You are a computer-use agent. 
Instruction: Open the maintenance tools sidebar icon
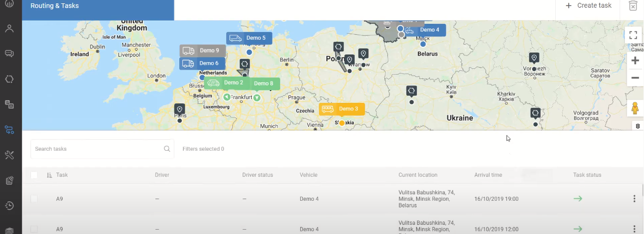click(9, 155)
